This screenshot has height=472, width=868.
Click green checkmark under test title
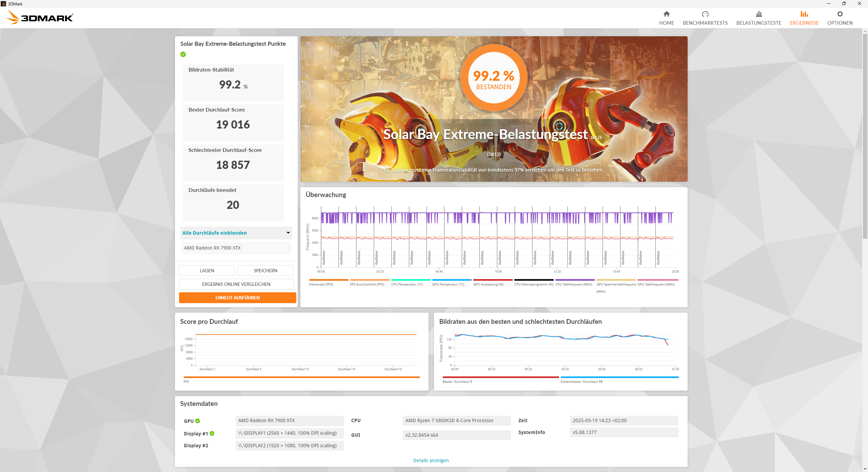pyautogui.click(x=183, y=54)
